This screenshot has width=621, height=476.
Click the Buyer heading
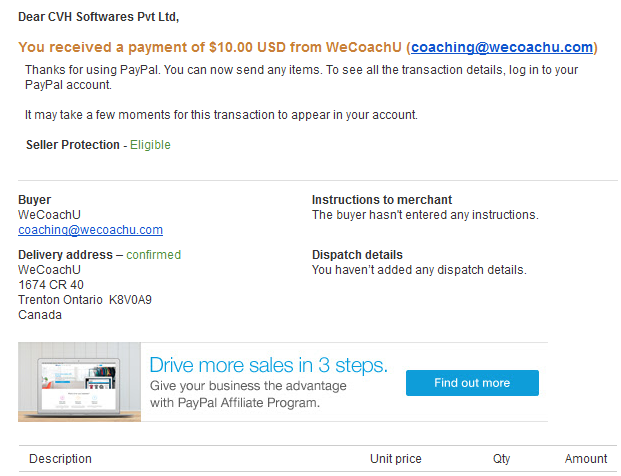pyautogui.click(x=34, y=200)
